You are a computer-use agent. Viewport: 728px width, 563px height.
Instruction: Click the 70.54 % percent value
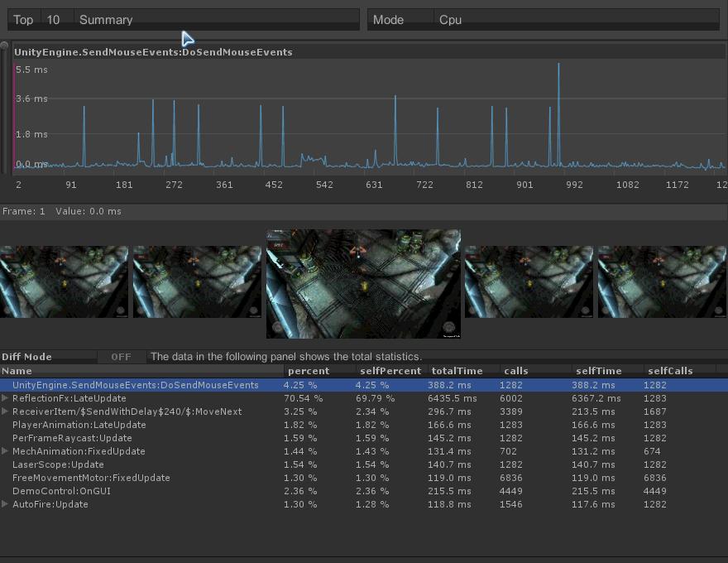[303, 398]
